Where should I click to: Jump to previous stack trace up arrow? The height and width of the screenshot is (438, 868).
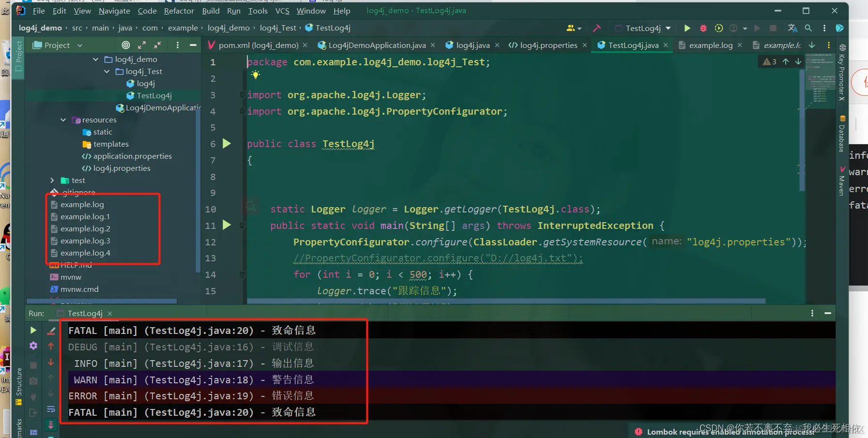pos(51,346)
